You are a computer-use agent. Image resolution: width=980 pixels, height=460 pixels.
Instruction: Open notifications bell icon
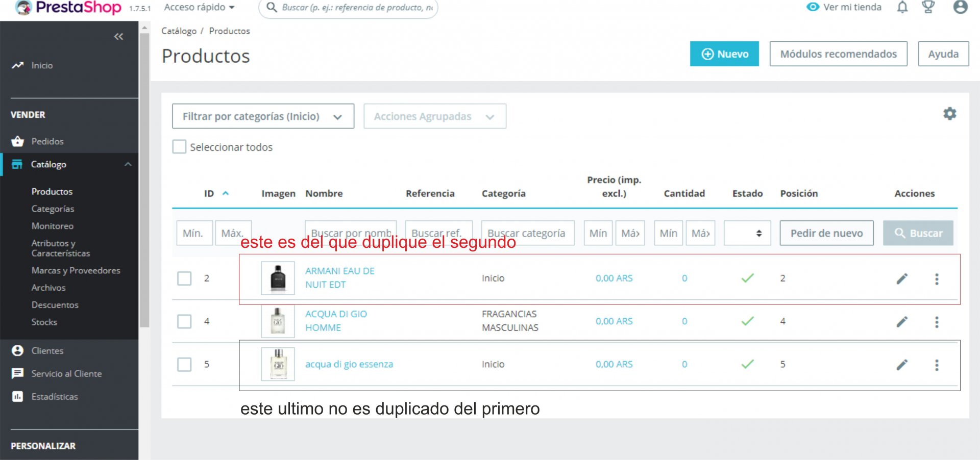(x=902, y=7)
